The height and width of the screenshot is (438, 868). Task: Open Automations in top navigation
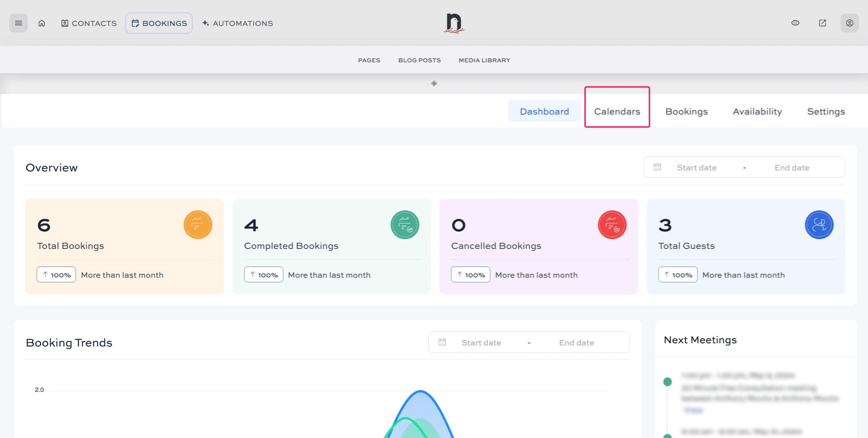pos(238,23)
